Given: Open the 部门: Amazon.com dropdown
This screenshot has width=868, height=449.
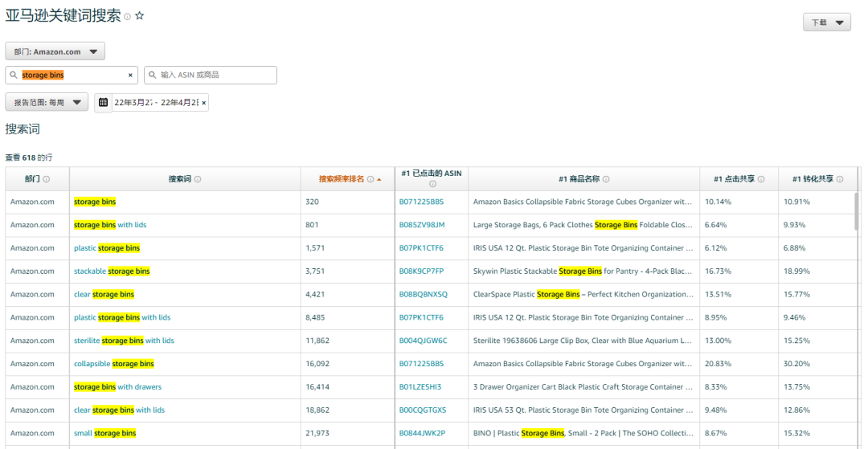Looking at the screenshot, I should (55, 51).
